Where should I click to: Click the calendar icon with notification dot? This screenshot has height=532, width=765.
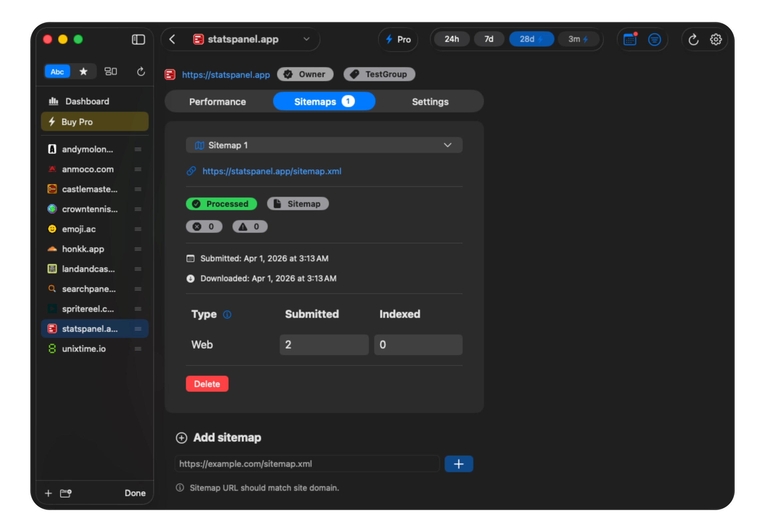coord(630,39)
